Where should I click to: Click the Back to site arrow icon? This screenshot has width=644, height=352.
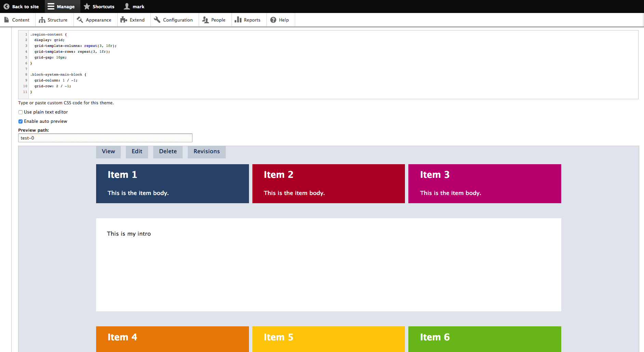tap(6, 6)
